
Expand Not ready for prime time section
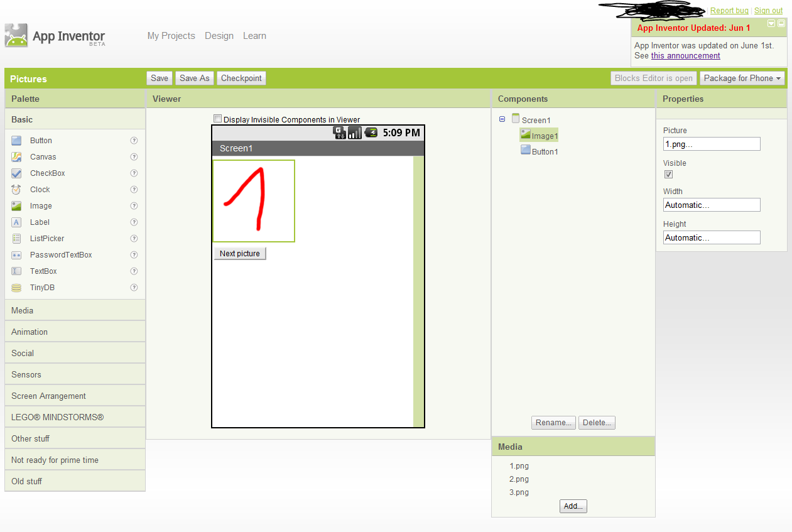[75, 460]
